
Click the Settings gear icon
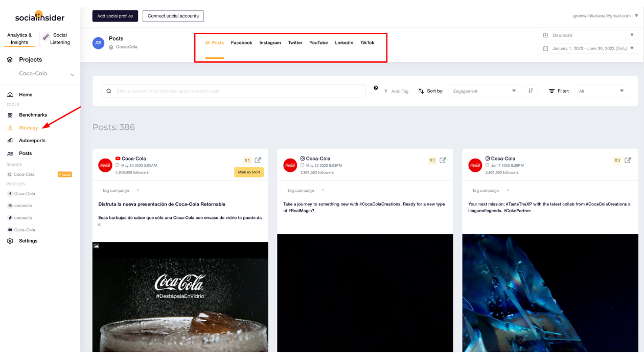10,241
